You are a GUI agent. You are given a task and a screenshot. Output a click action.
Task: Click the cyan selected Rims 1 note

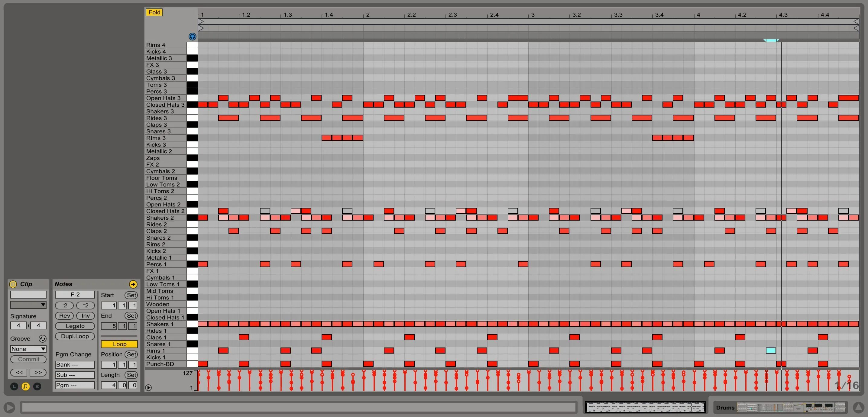click(x=771, y=350)
